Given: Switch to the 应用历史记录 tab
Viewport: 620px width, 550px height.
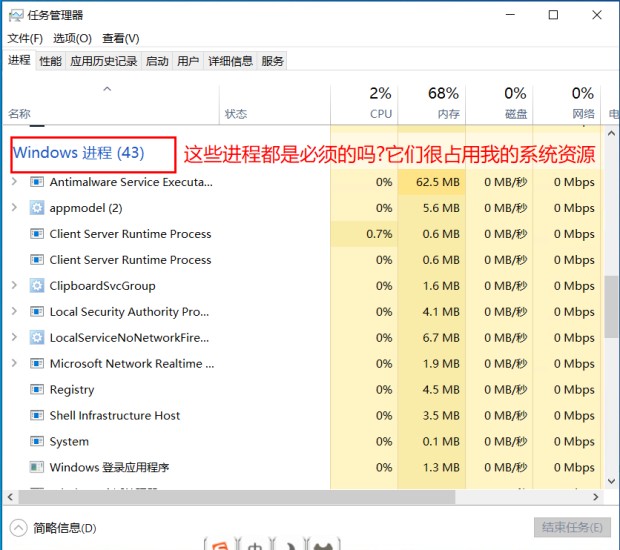Looking at the screenshot, I should click(x=104, y=61).
